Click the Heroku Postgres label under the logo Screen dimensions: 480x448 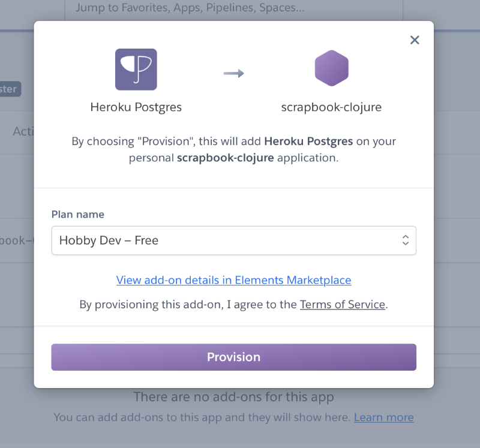click(x=136, y=107)
